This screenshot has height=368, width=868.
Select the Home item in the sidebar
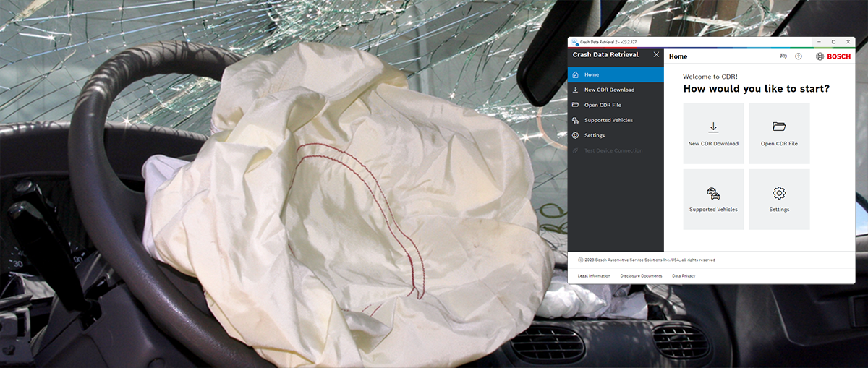point(616,74)
